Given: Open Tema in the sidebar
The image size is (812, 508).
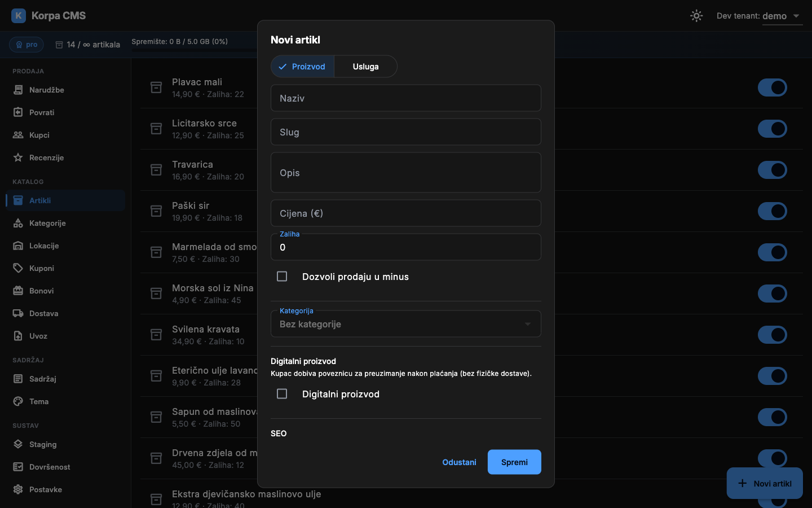Looking at the screenshot, I should (x=65, y=401).
